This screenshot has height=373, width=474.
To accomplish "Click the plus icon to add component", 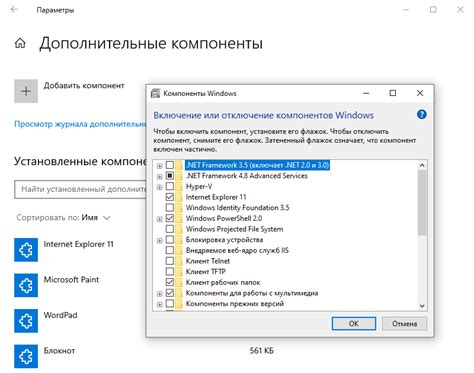I will pos(26,91).
